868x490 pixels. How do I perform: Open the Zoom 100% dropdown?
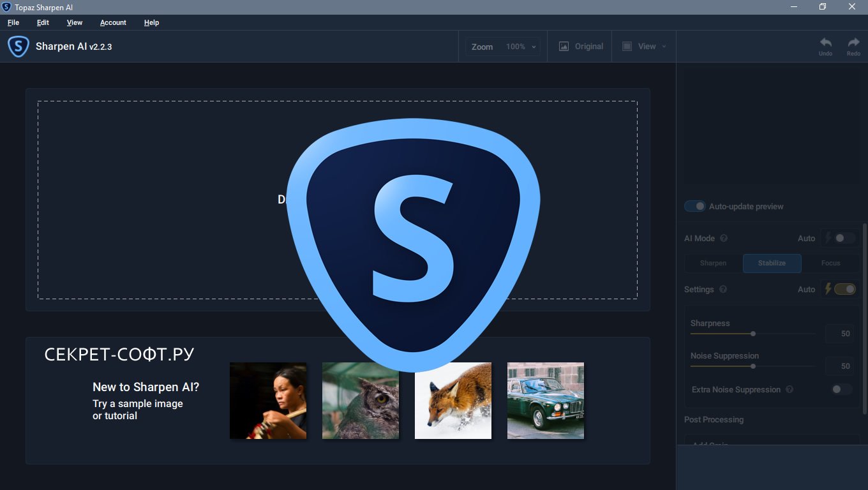point(520,47)
